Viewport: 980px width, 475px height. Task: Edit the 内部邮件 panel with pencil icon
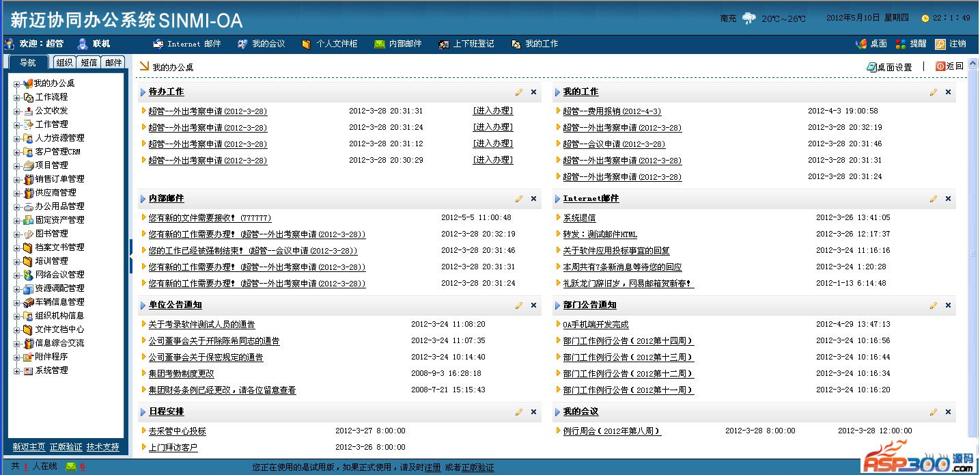[519, 199]
